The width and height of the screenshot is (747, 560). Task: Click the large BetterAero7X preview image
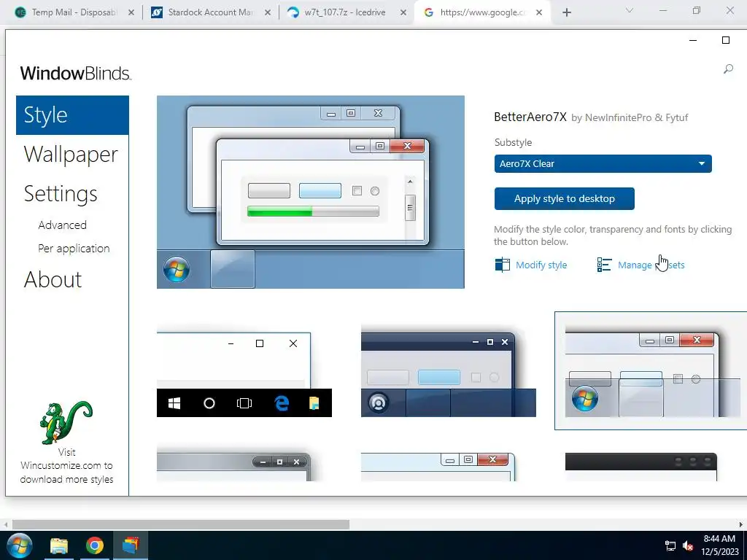[x=311, y=192]
